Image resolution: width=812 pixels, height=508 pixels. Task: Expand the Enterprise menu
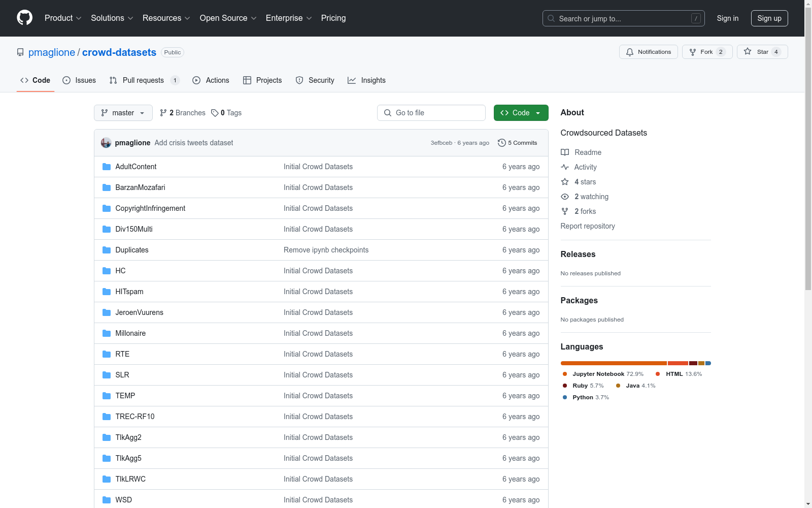[x=289, y=18]
